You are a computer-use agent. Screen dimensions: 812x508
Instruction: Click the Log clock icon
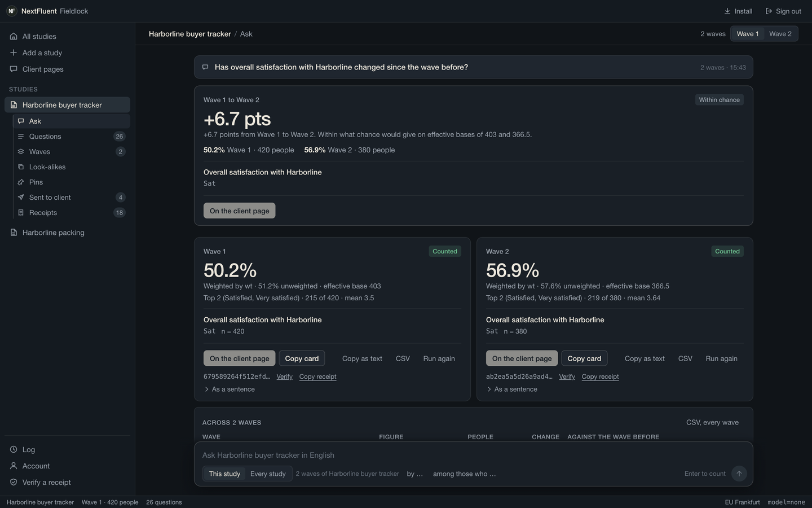coord(14,450)
